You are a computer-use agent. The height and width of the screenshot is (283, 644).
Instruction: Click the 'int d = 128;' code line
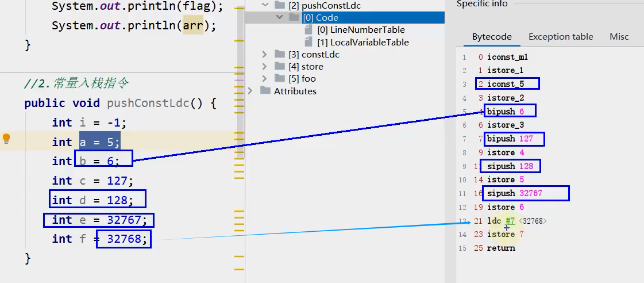point(93,200)
